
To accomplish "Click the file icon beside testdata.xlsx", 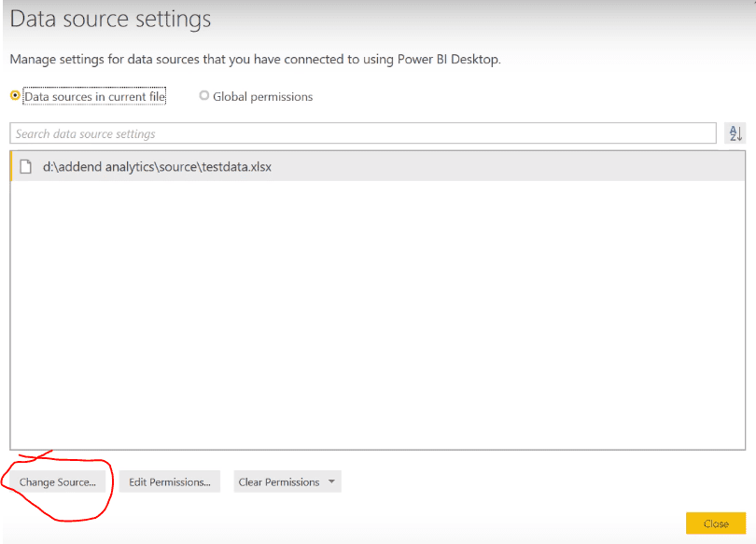I will (25, 167).
